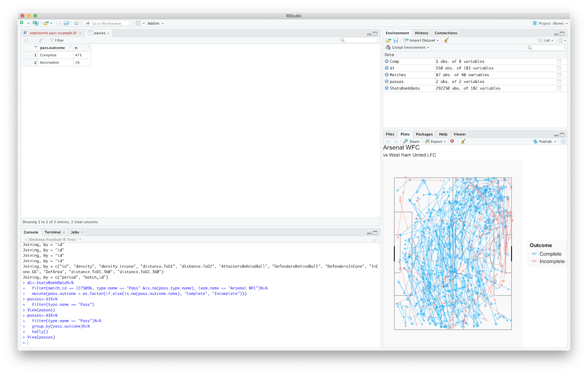Open the Import Dataset dropdown
Viewport: 588px width, 374px height.
point(421,40)
